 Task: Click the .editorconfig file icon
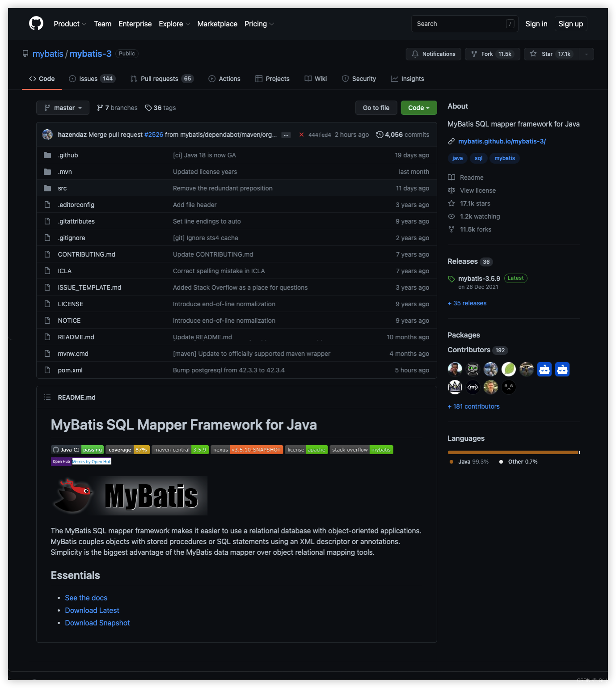coord(47,205)
